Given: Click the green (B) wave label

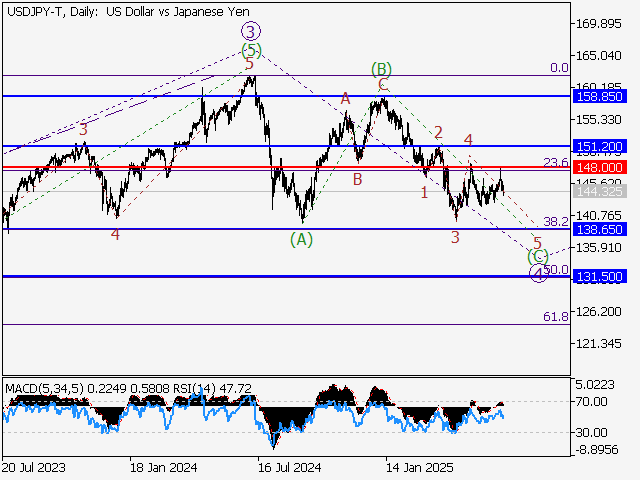Looking at the screenshot, I should pos(381,69).
